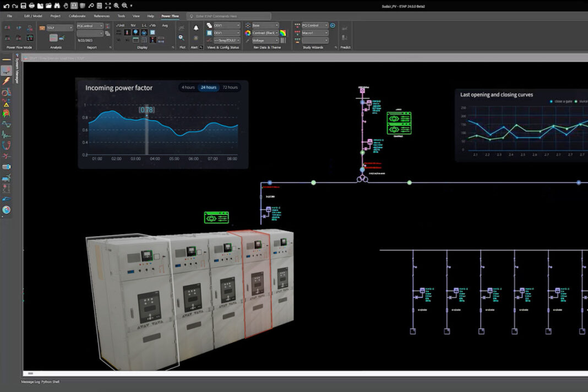Click the rainbow theme color icon
The height and width of the screenshot is (392, 588).
pos(282,33)
